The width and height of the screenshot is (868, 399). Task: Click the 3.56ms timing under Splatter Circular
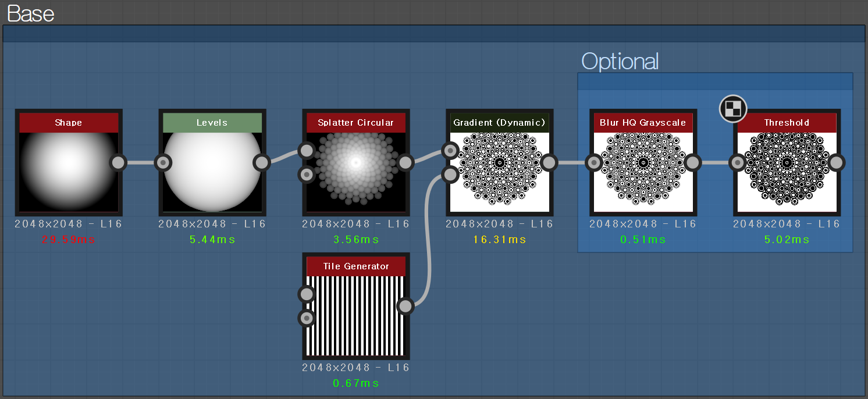[x=356, y=239]
